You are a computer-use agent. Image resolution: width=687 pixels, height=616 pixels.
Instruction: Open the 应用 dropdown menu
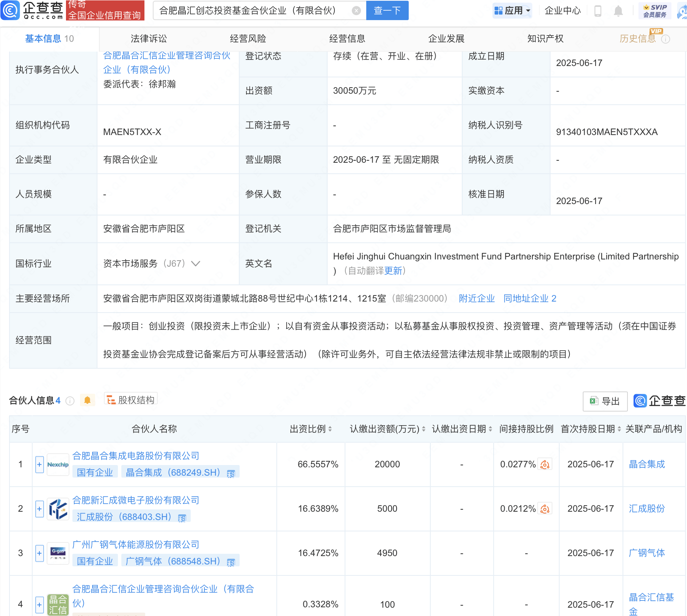512,11
